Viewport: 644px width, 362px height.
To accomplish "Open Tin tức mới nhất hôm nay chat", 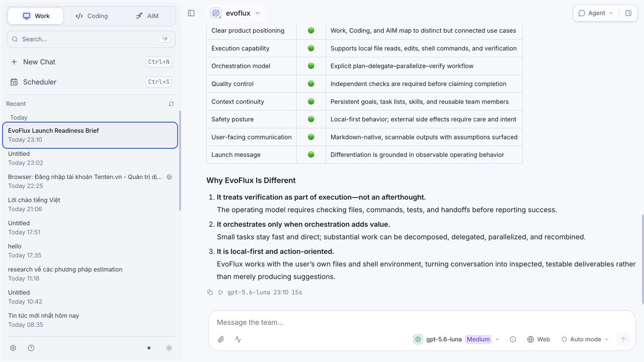I will [x=90, y=320].
